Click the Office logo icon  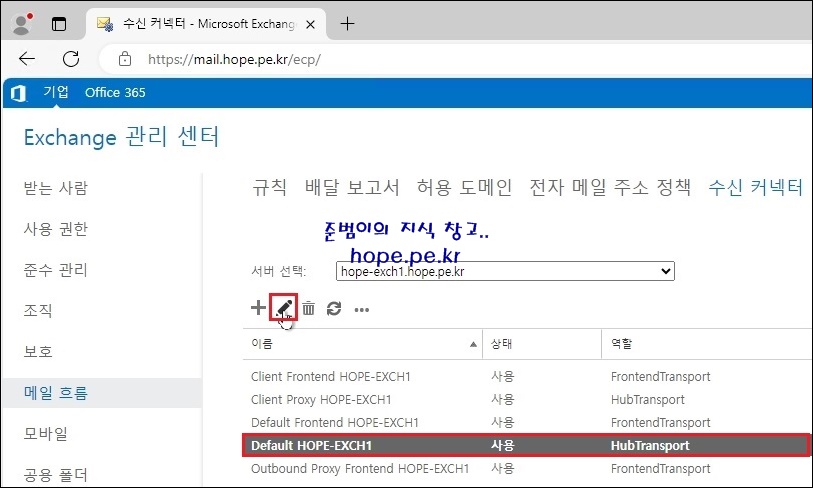tap(19, 93)
